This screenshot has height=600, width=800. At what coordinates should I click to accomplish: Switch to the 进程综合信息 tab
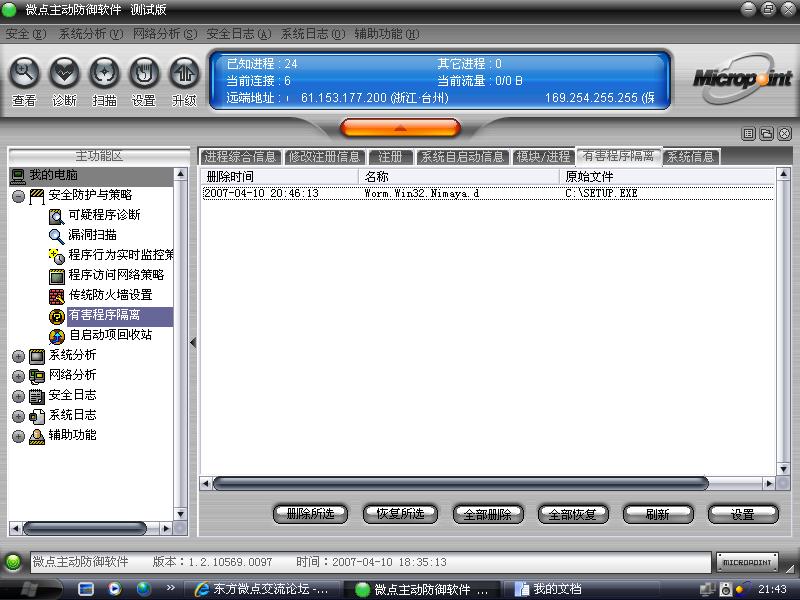point(240,157)
